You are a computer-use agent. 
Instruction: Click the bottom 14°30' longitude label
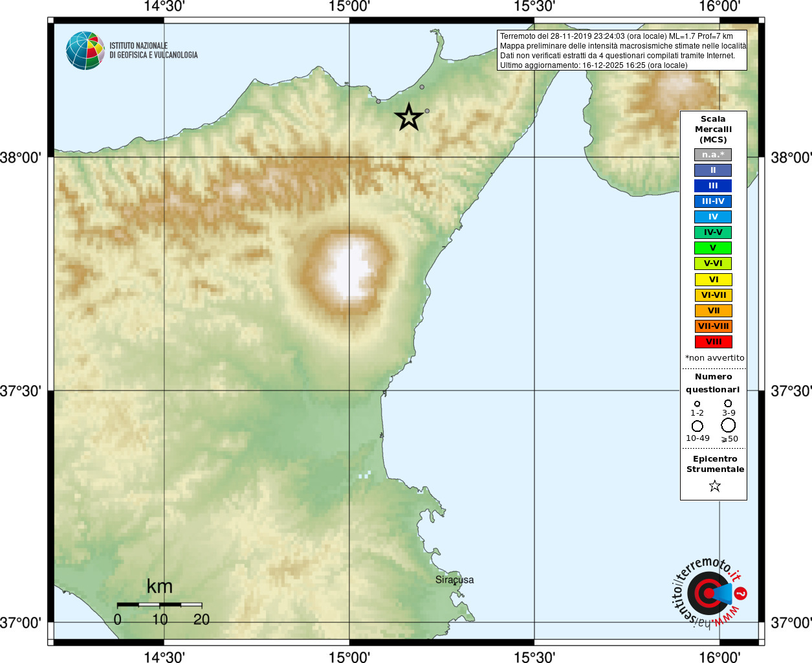pyautogui.click(x=164, y=657)
